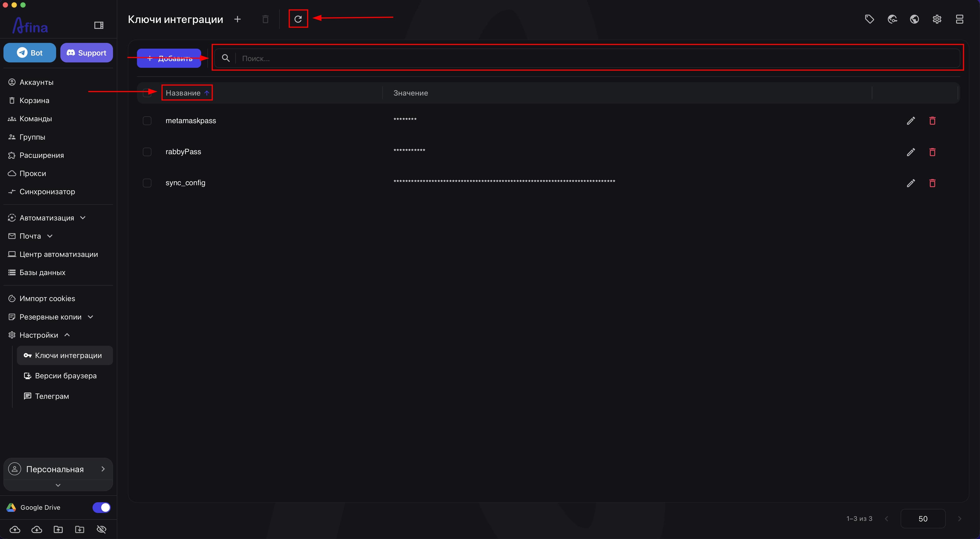The width and height of the screenshot is (980, 539).
Task: Check the metamaskpass row checkbox
Action: 147,120
